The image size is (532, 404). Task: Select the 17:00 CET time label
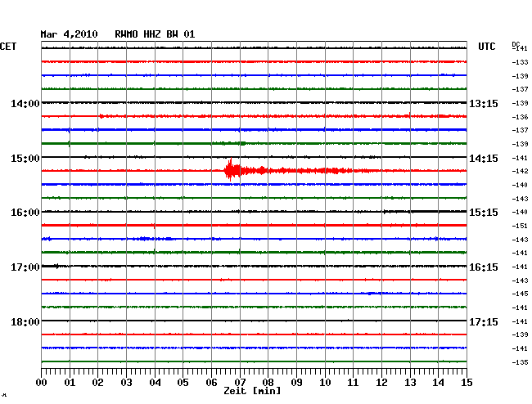pyautogui.click(x=25, y=267)
